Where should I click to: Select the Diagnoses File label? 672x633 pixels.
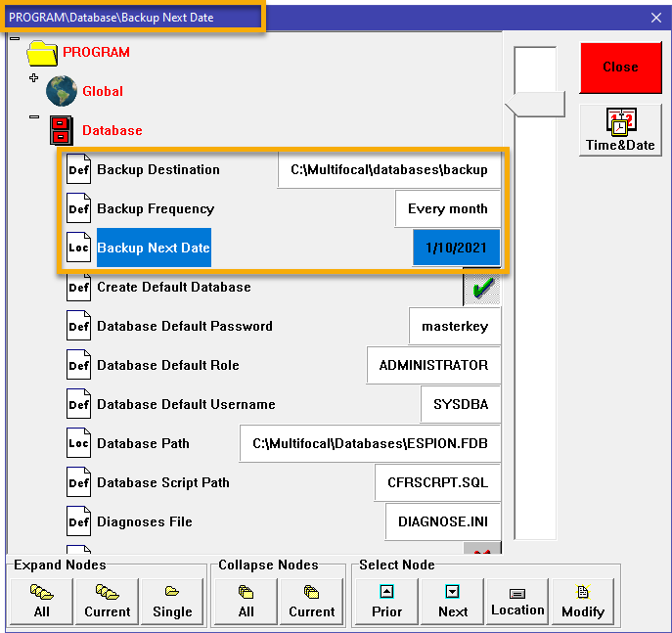(x=145, y=521)
